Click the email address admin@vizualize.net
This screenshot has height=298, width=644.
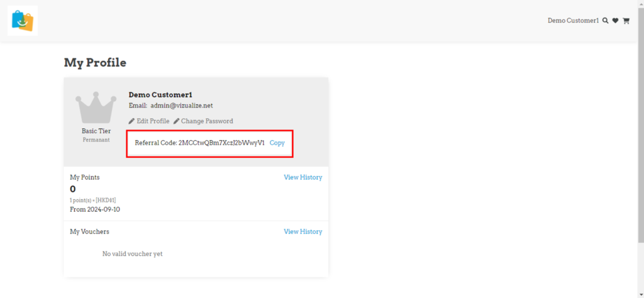tap(182, 106)
